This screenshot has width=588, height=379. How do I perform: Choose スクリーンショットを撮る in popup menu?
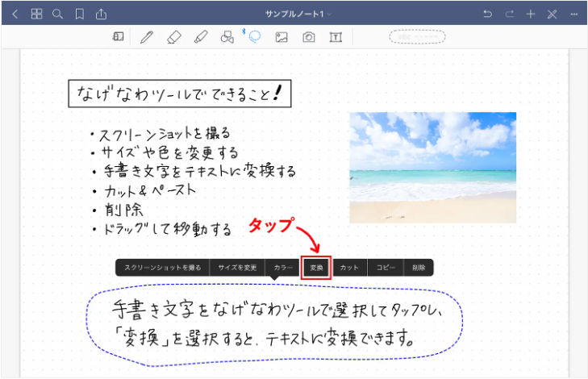pyautogui.click(x=163, y=268)
